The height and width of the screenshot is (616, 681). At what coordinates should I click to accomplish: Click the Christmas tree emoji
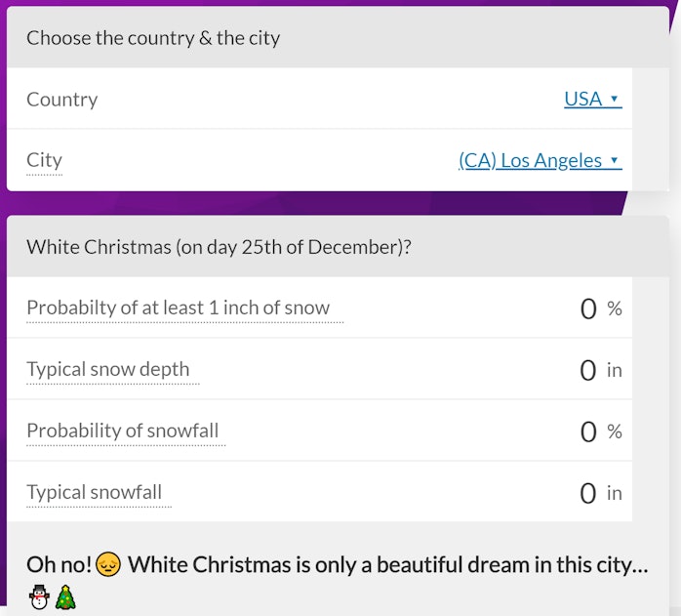pyautogui.click(x=65, y=597)
